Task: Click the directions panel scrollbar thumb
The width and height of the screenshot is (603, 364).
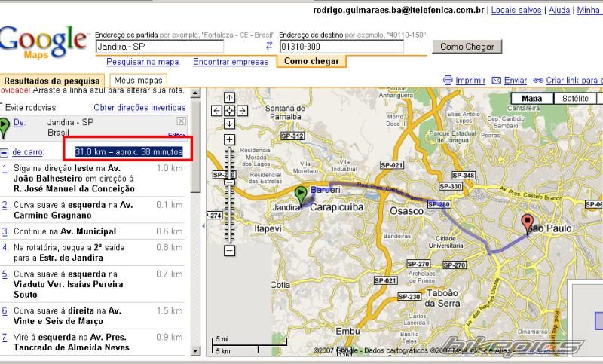Action: coord(195,146)
